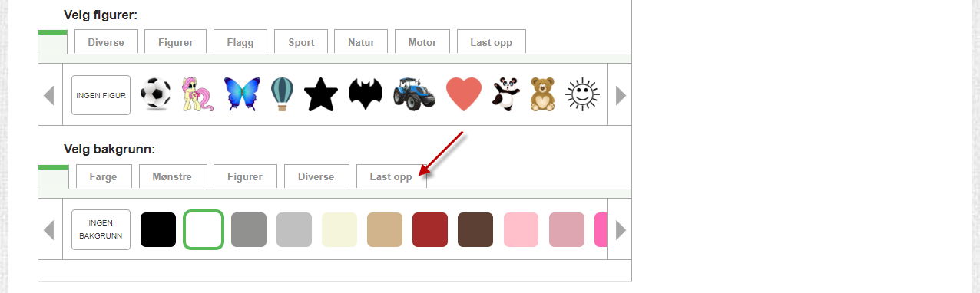Image resolution: width=980 pixels, height=293 pixels.
Task: Click the INGEN BAKGRUNN button
Action: [x=101, y=229]
